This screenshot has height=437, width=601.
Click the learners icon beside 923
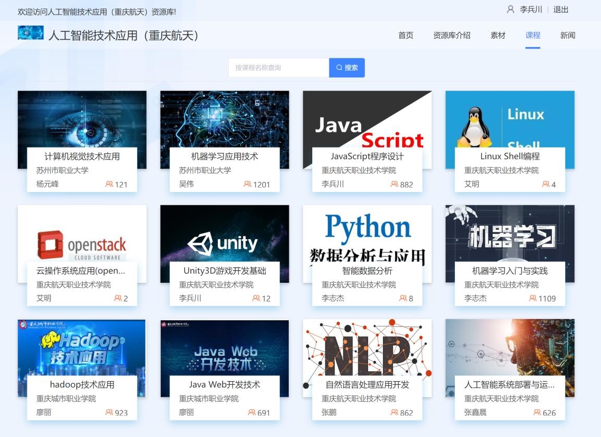[x=109, y=412]
